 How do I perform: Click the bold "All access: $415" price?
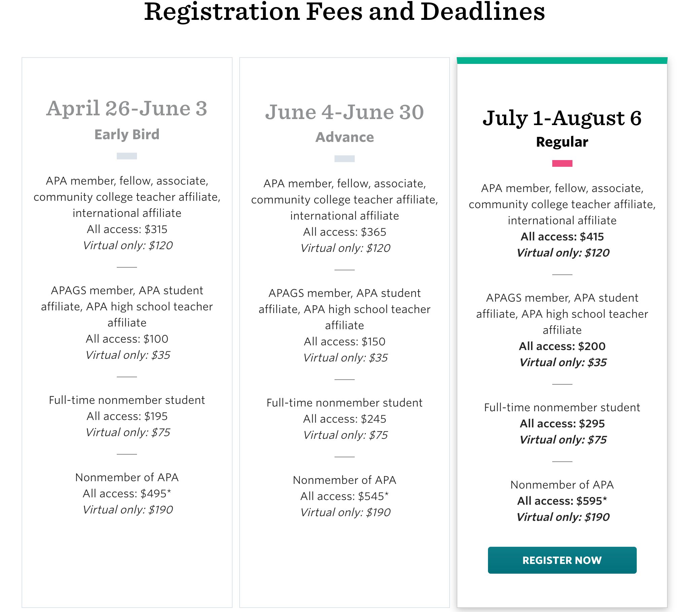pyautogui.click(x=562, y=237)
